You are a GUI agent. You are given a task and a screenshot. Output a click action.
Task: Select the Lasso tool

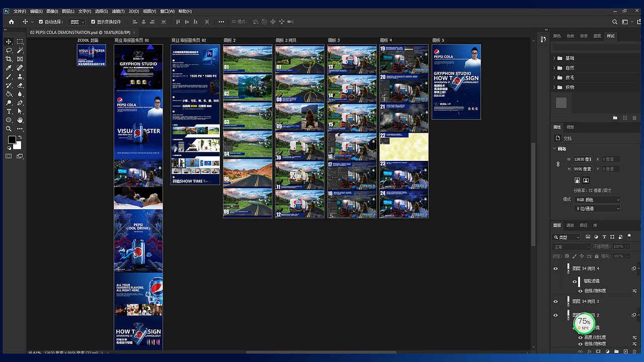(x=9, y=50)
